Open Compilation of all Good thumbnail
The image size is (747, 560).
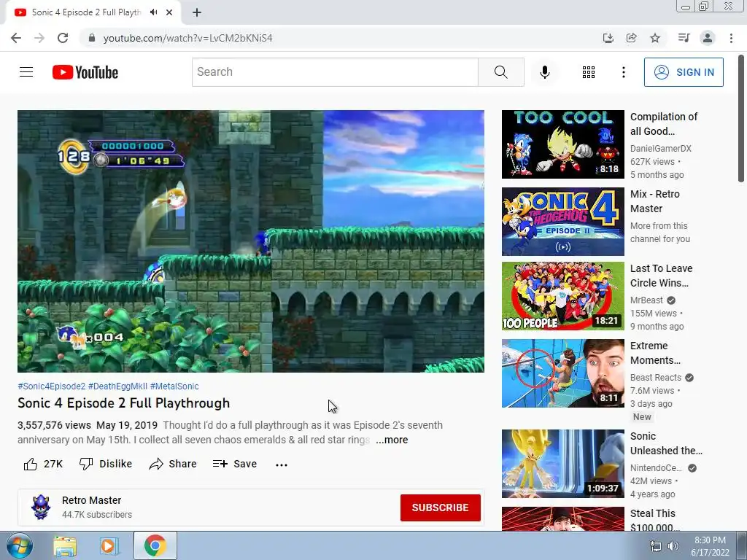coord(562,144)
